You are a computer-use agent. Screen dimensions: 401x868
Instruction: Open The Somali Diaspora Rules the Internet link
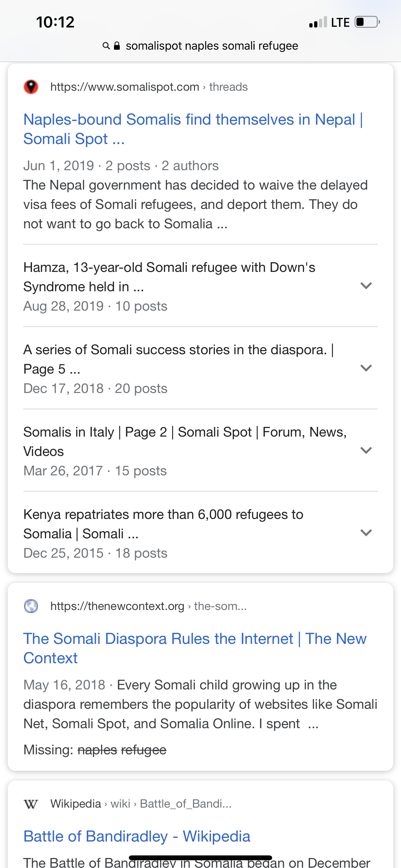[x=195, y=648]
